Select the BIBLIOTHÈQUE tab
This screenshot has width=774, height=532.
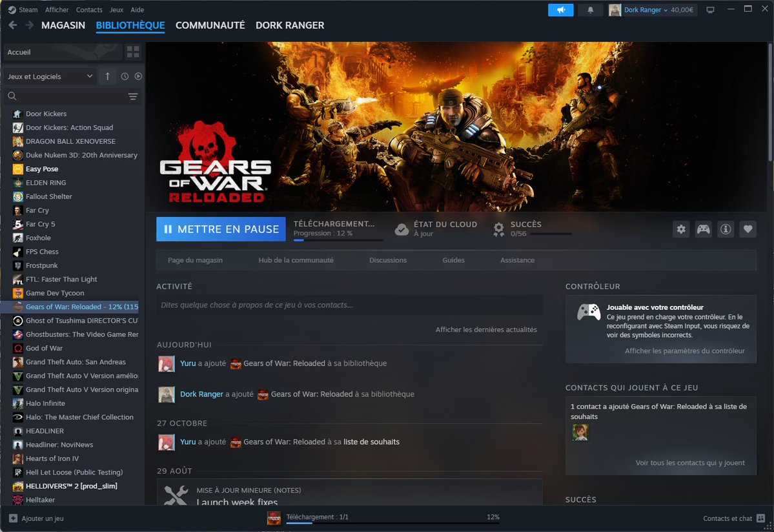(x=130, y=25)
